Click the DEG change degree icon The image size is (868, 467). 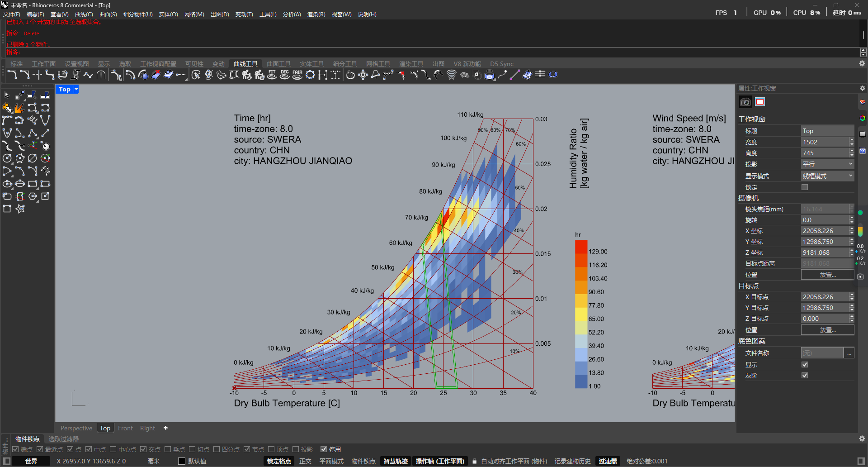coord(284,75)
